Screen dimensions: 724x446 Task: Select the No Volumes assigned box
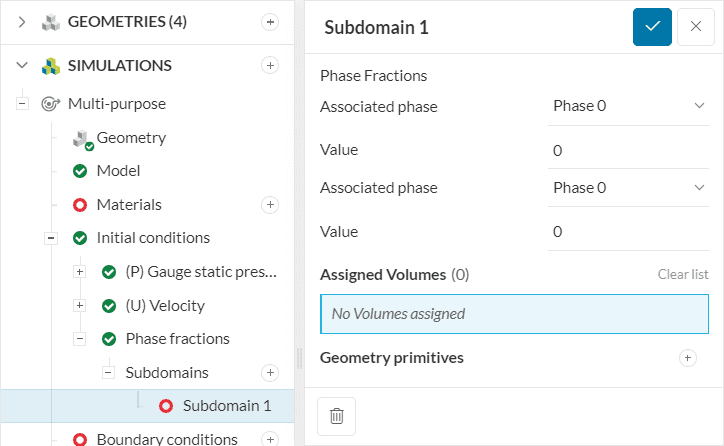click(x=514, y=314)
